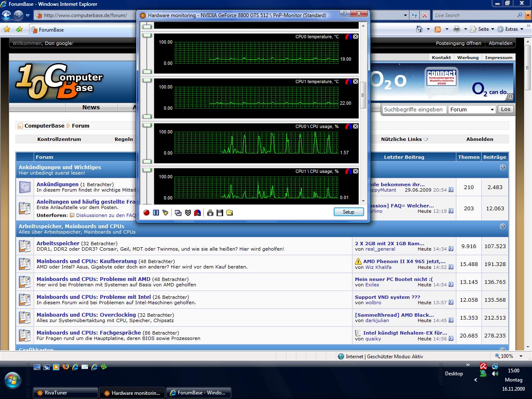
Task: Open the Forum search scope dropdown
Action: pos(472,109)
